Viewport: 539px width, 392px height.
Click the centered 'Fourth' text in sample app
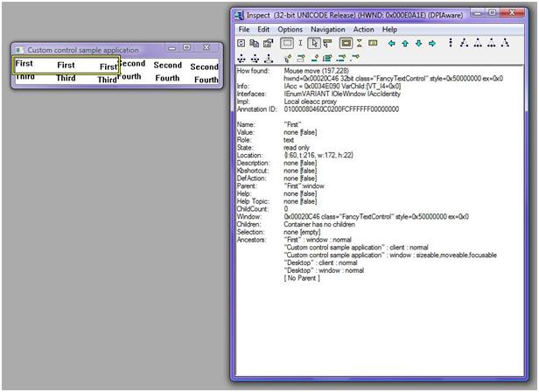(167, 78)
